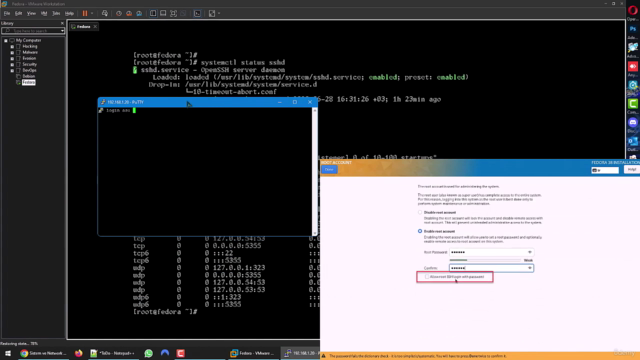Screen dimensions: 640x360
Task: Open the Help menu in VMware
Action: pos(69,13)
